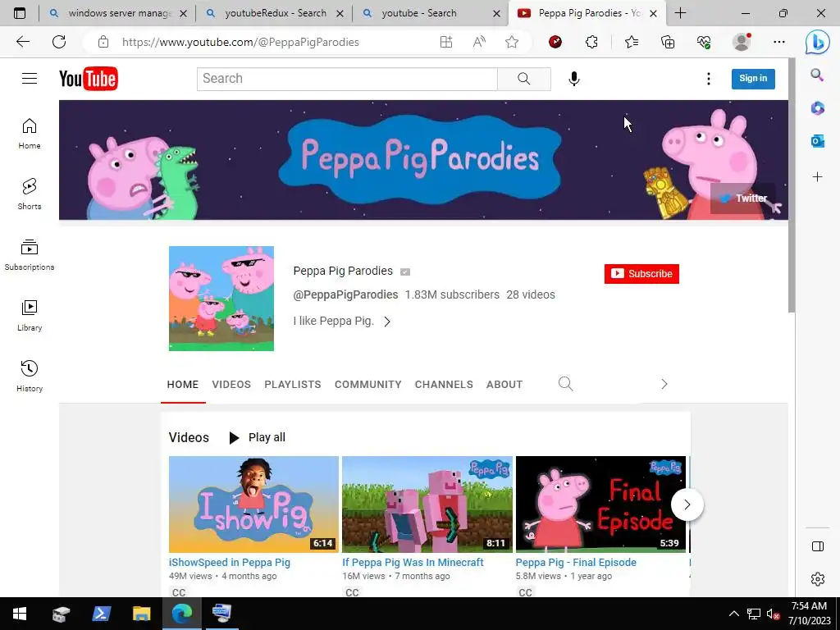Click iShowSpeed Pig video thumbnail
The width and height of the screenshot is (840, 630).
click(x=253, y=504)
